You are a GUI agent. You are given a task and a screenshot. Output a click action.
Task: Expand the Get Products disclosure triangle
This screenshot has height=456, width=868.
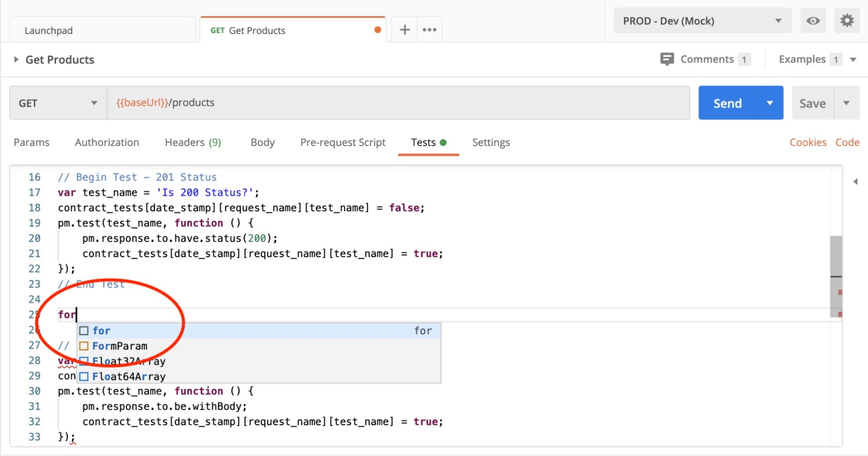tap(16, 59)
